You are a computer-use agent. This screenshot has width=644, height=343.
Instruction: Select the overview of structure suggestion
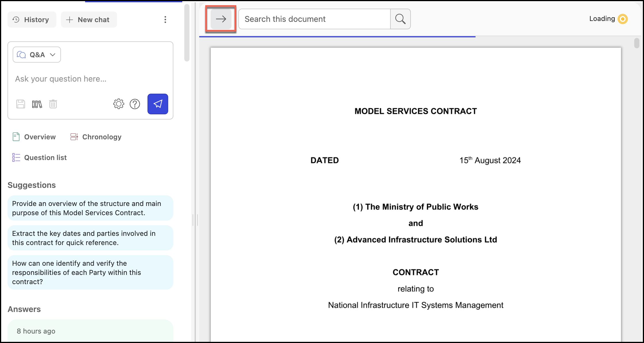90,208
